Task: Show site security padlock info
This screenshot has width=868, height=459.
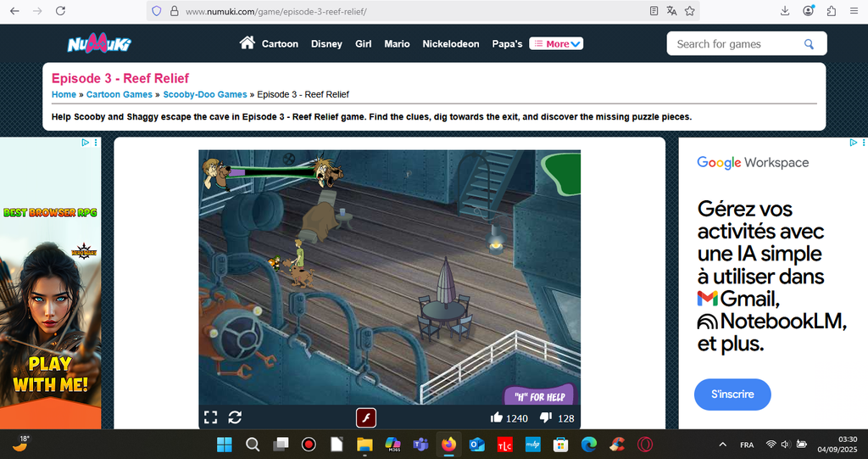Action: [x=174, y=11]
